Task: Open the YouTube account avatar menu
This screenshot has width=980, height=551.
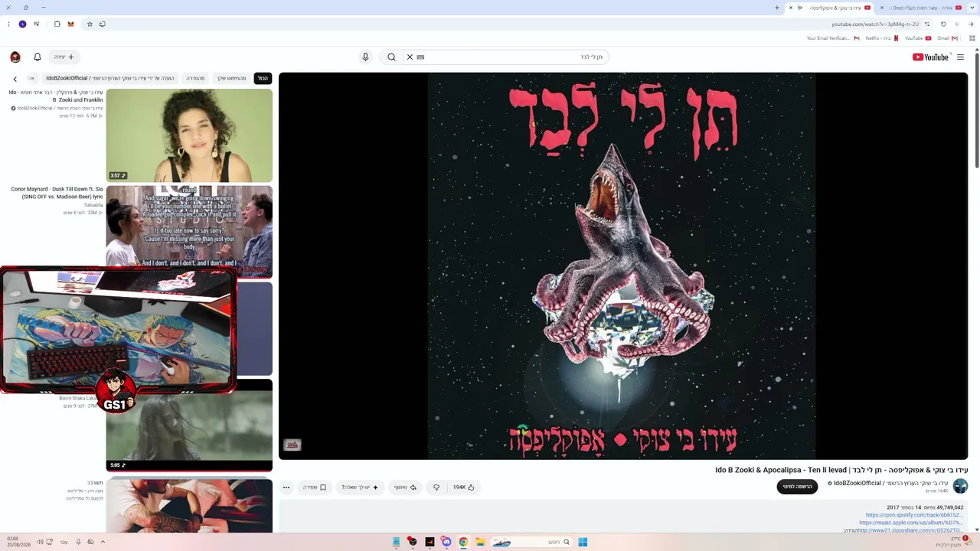Action: 15,57
